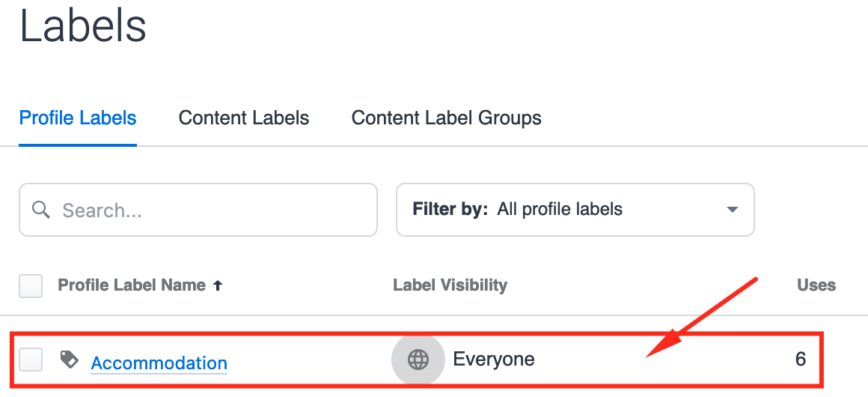Sort by Profile Label Name column
Viewport: 868px width, 397px height.
pyautogui.click(x=132, y=285)
